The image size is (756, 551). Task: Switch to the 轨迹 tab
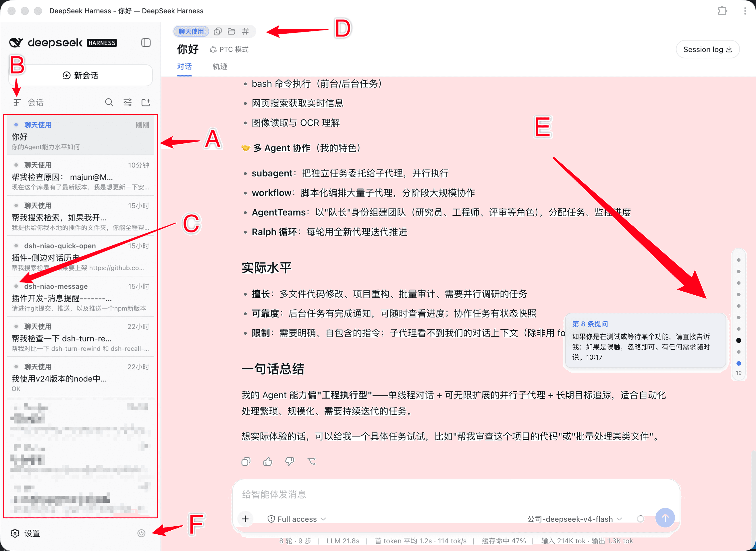coord(220,66)
